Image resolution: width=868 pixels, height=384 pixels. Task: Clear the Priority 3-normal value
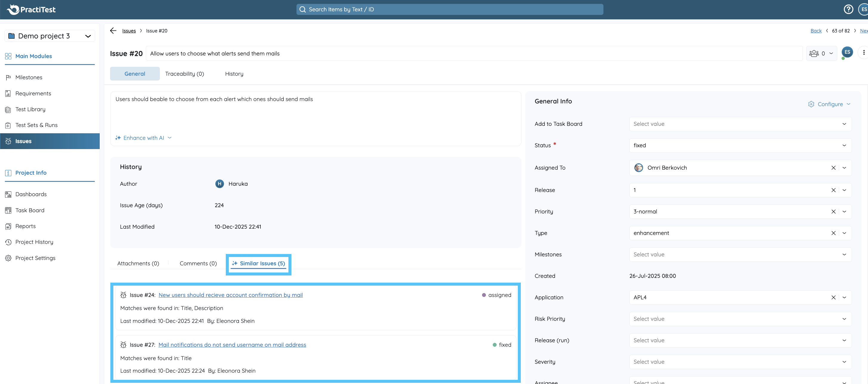point(833,212)
